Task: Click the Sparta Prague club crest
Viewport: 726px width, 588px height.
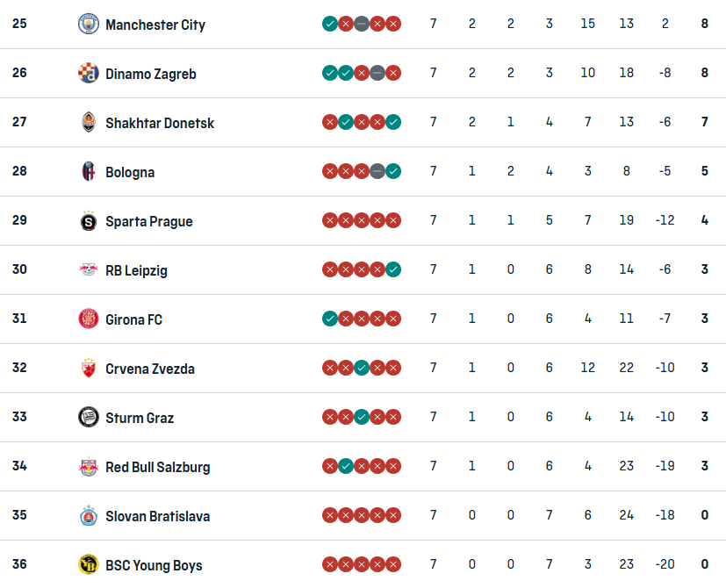Action: point(88,220)
